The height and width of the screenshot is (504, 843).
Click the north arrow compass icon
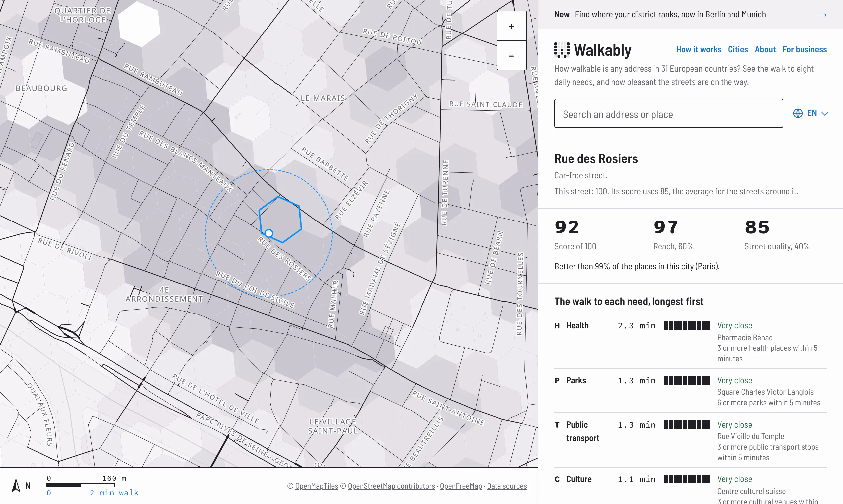click(x=16, y=486)
